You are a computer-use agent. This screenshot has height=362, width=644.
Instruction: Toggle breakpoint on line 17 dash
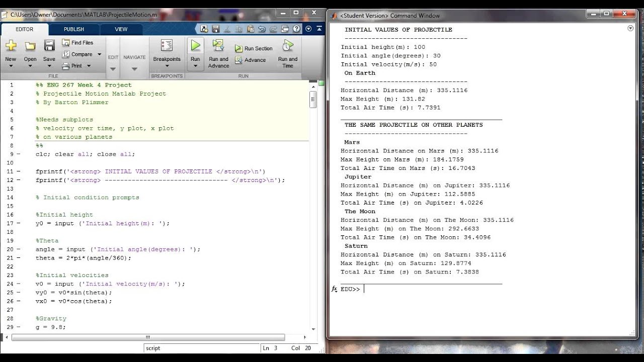point(18,223)
